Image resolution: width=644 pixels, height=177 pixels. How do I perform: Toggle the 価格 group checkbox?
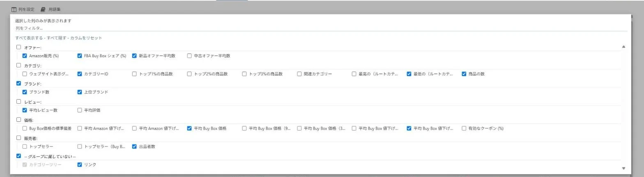click(x=18, y=119)
